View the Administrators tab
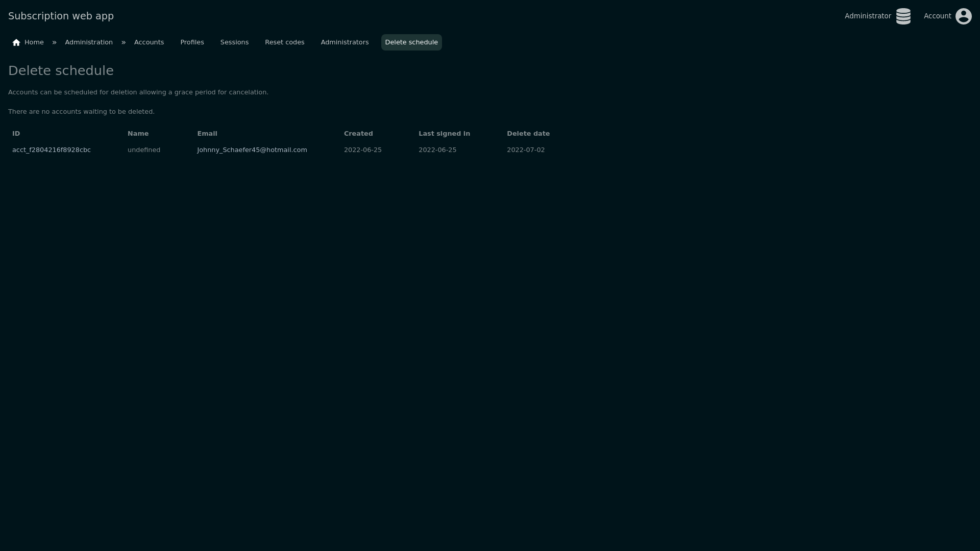 pyautogui.click(x=345, y=42)
